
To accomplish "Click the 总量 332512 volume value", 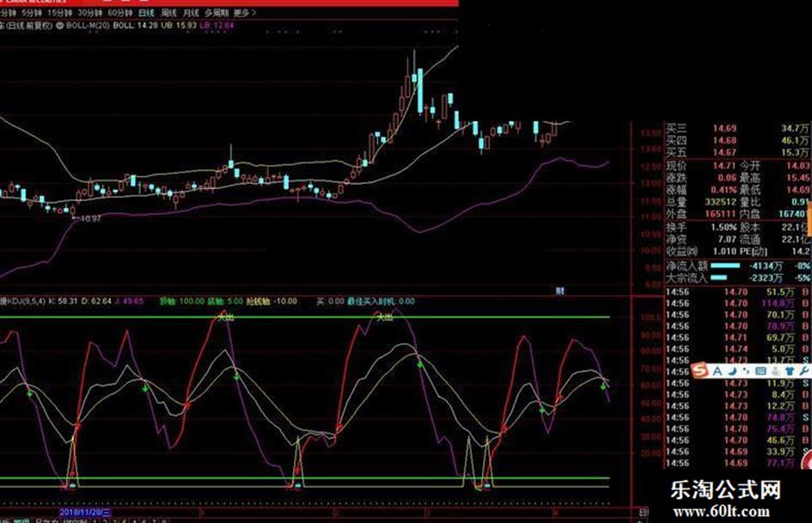I will pyautogui.click(x=721, y=202).
